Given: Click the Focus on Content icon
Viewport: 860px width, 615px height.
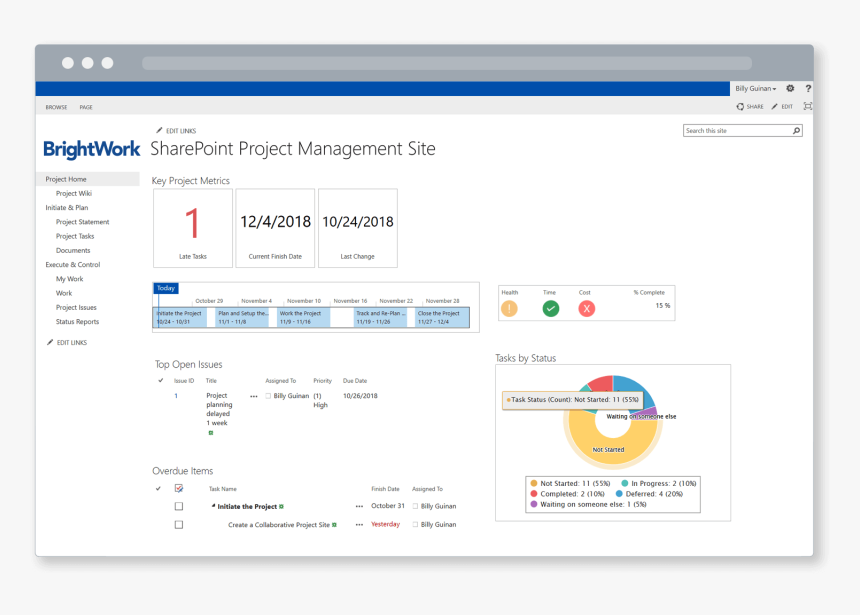Looking at the screenshot, I should (808, 106).
